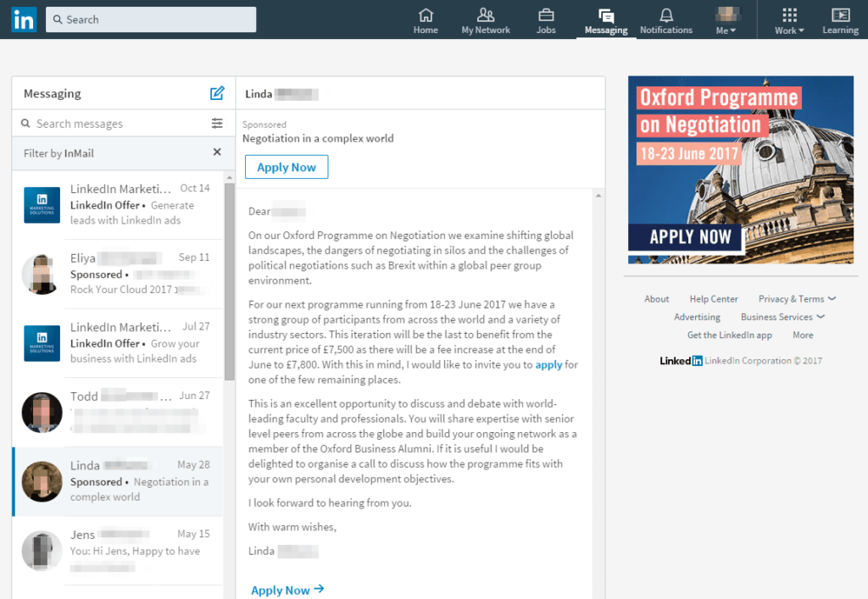Click Get the LinkedIn app link
This screenshot has height=599, width=868.
coord(730,336)
